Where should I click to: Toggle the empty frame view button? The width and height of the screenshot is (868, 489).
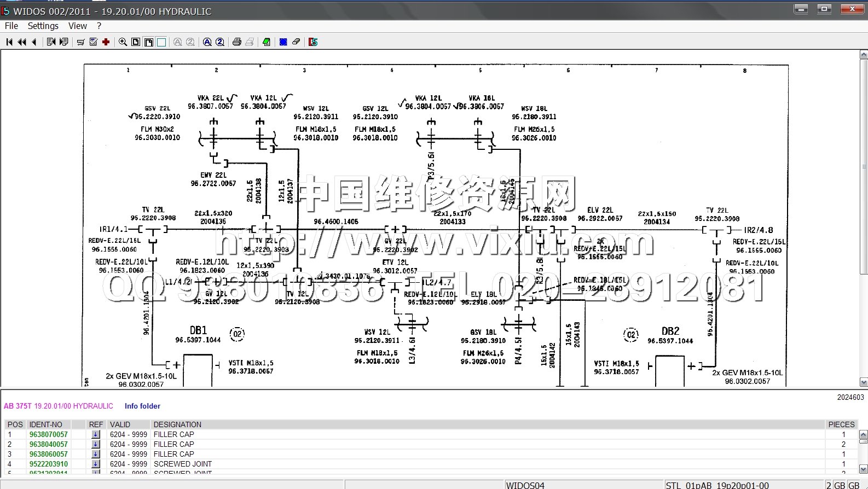click(x=161, y=42)
